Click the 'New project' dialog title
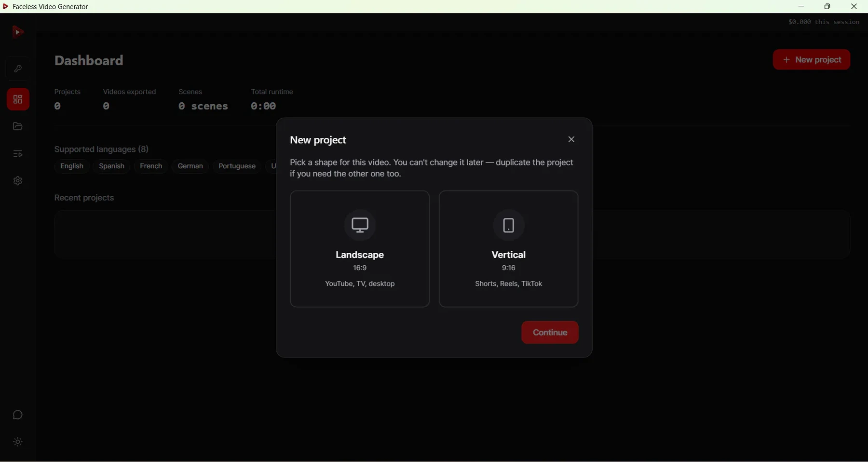This screenshot has width=868, height=462. point(318,140)
